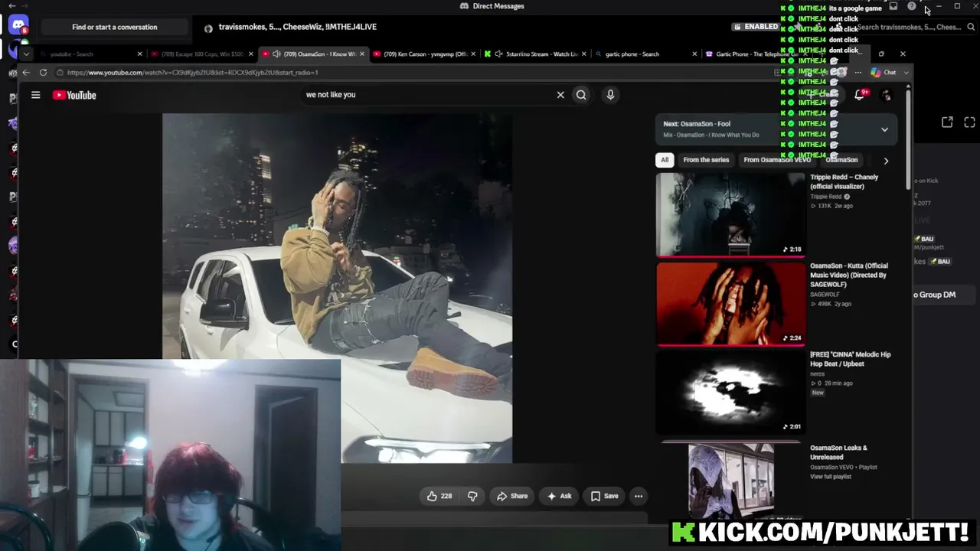Open the browser tab list chevron
Screen dimensions: 980x551
26,54
